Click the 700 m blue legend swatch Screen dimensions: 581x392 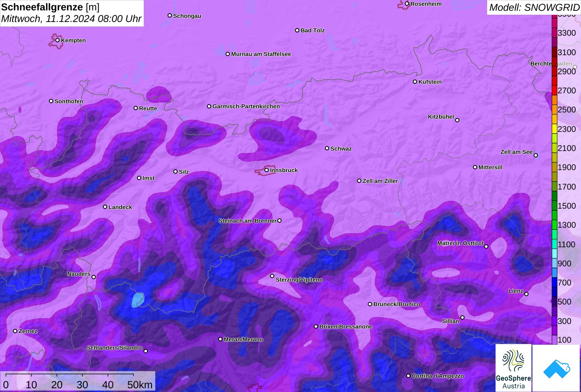tap(554, 282)
